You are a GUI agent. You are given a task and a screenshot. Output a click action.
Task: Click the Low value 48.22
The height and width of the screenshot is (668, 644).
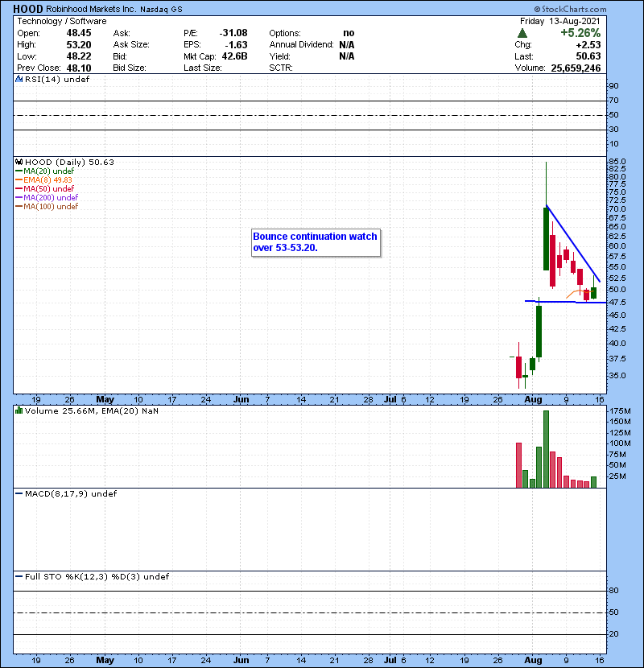pyautogui.click(x=79, y=56)
